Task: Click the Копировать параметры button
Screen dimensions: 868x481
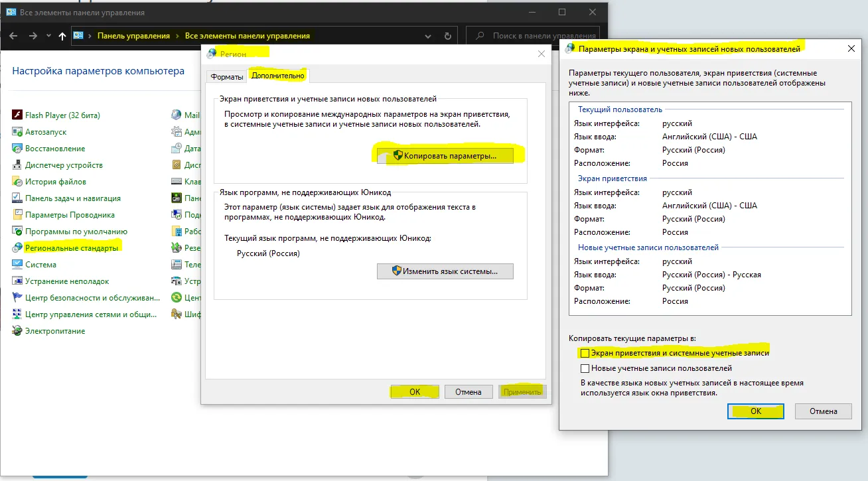Action: pyautogui.click(x=445, y=155)
